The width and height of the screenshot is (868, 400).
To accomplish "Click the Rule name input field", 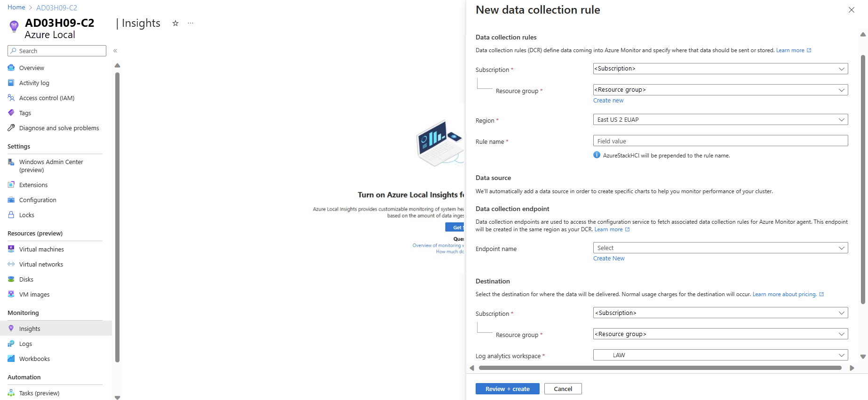I will (x=720, y=141).
